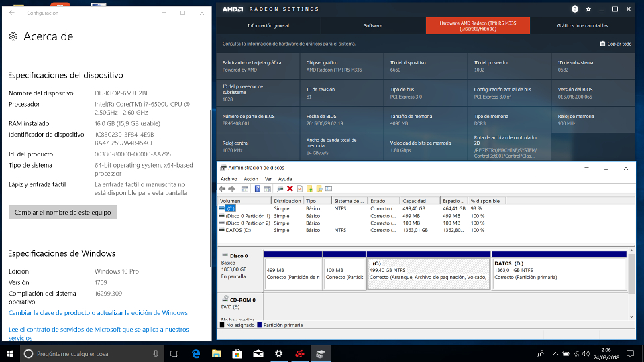Screen dimensions: 644x362
Task: Click the Wi-Fi network tray icon
Action: [x=576, y=353]
